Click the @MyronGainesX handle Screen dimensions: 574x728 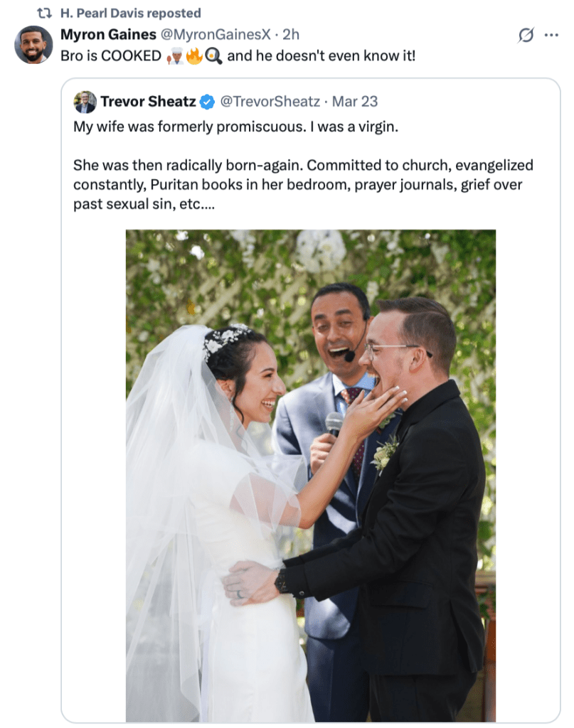pos(216,34)
